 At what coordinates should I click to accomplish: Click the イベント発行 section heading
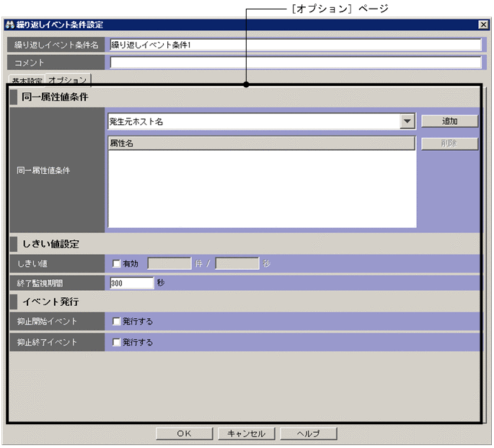[x=50, y=302]
